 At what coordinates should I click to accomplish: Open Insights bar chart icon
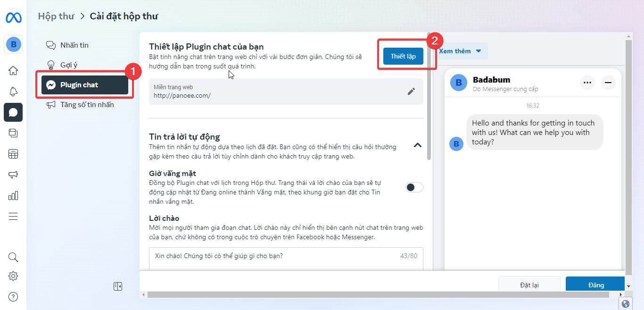(13, 195)
